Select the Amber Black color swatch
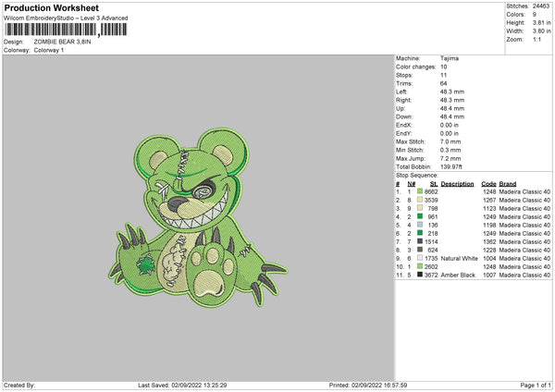Viewport: 555px width, 392px height. (x=420, y=275)
